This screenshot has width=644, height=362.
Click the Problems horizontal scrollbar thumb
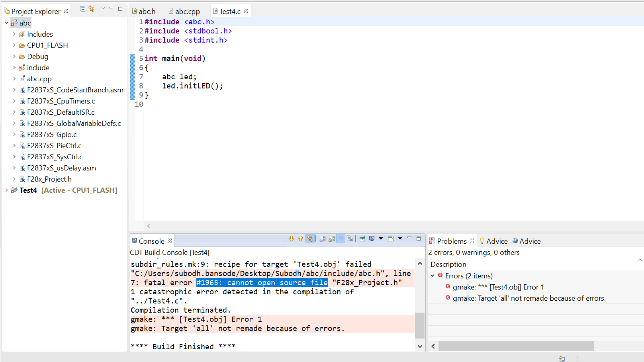(x=516, y=346)
